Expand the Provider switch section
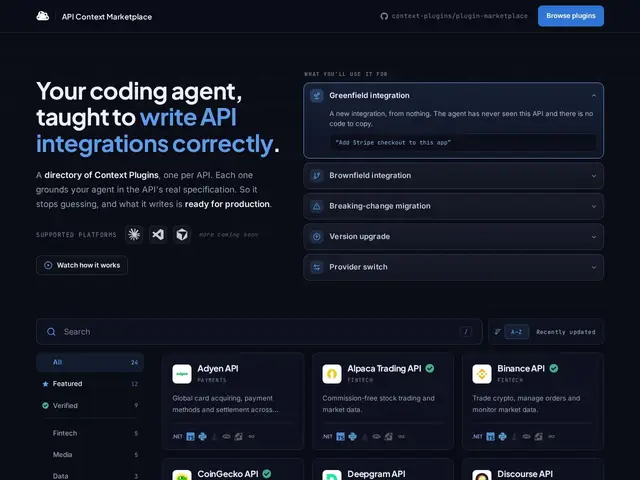640x480 pixels. pos(453,267)
